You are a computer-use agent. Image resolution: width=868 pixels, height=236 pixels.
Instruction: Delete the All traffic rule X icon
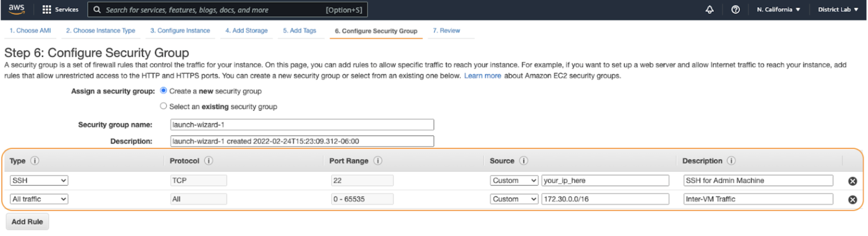852,199
